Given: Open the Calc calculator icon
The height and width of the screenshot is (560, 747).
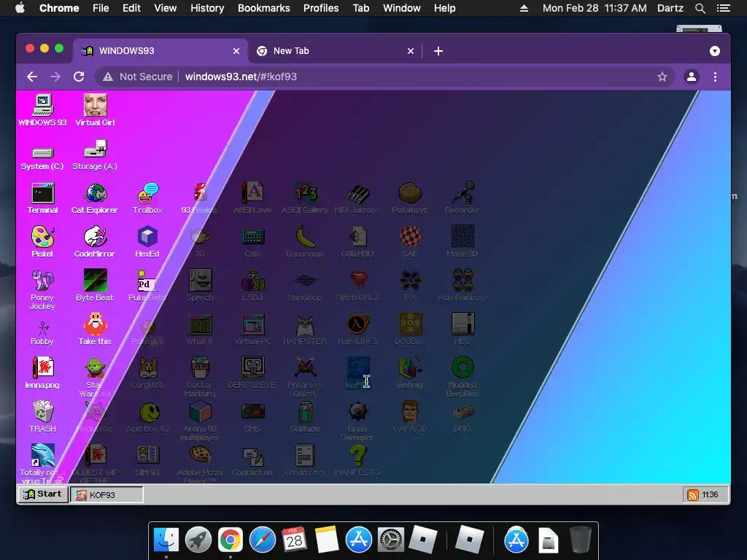Looking at the screenshot, I should [x=252, y=242].
